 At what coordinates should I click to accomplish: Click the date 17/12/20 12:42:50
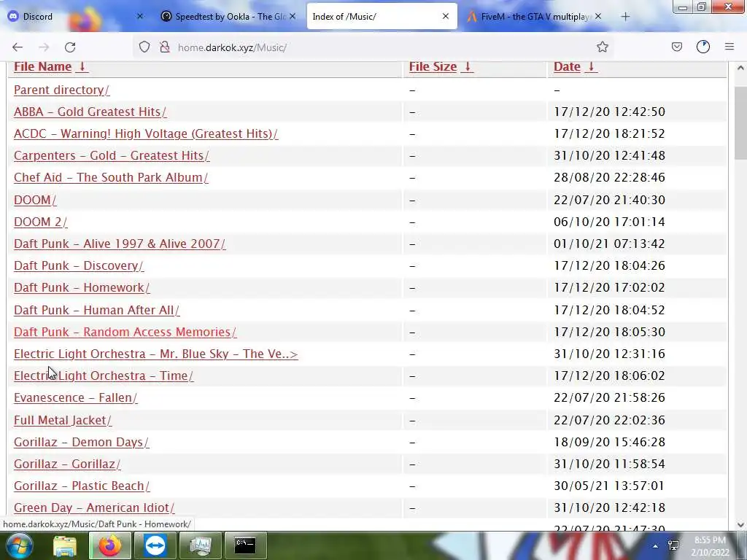[609, 112]
